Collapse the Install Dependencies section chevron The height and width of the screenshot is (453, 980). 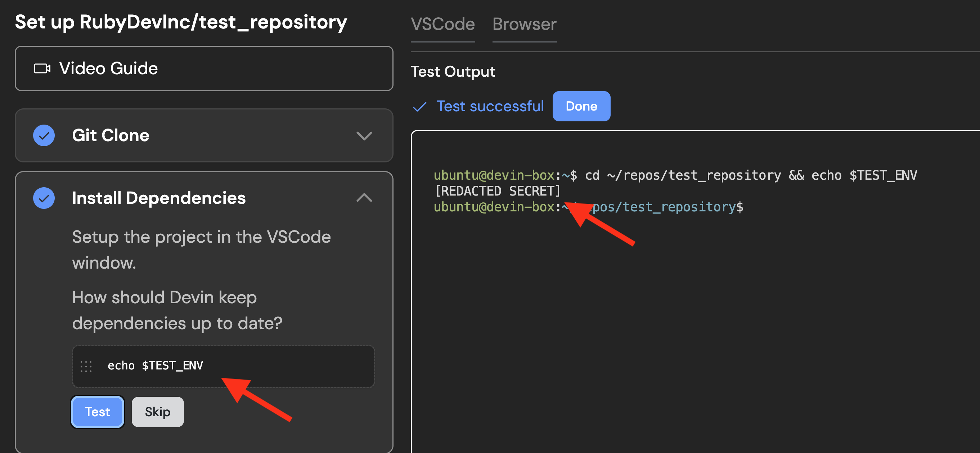click(x=364, y=197)
